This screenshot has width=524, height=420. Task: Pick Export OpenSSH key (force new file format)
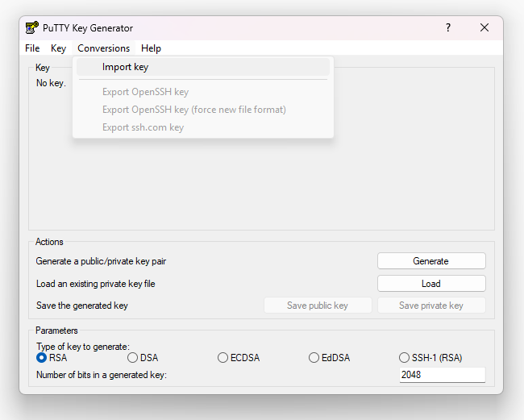pyautogui.click(x=193, y=110)
